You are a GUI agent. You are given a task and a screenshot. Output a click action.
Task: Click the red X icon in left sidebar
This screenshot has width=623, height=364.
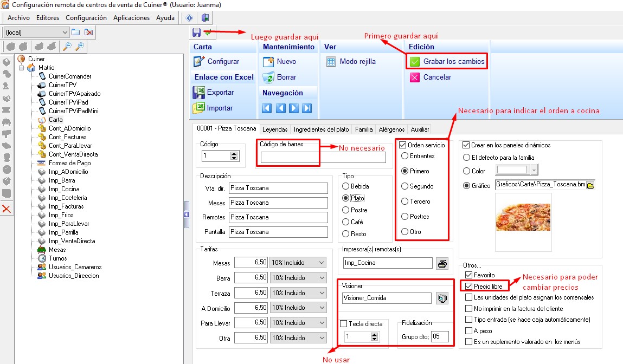point(7,209)
